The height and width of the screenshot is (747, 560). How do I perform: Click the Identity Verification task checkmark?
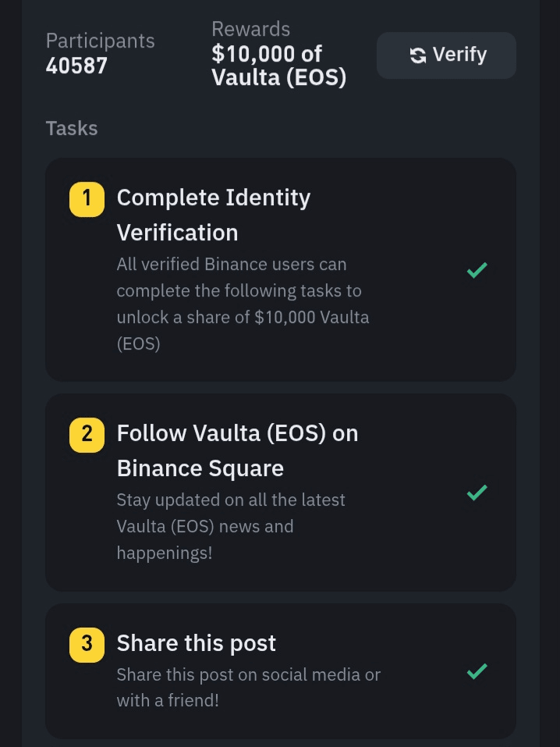pos(477,270)
